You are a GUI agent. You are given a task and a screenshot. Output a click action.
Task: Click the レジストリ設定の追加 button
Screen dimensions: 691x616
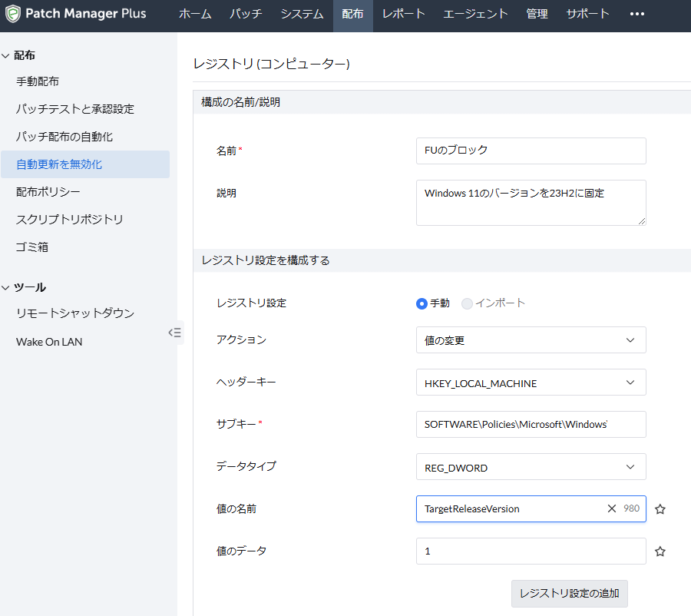[569, 594]
